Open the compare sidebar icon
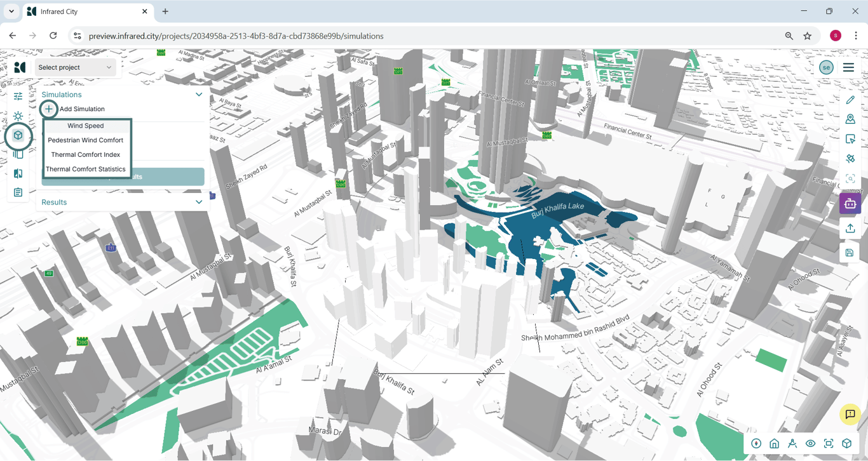The height and width of the screenshot is (461, 868). pyautogui.click(x=18, y=173)
